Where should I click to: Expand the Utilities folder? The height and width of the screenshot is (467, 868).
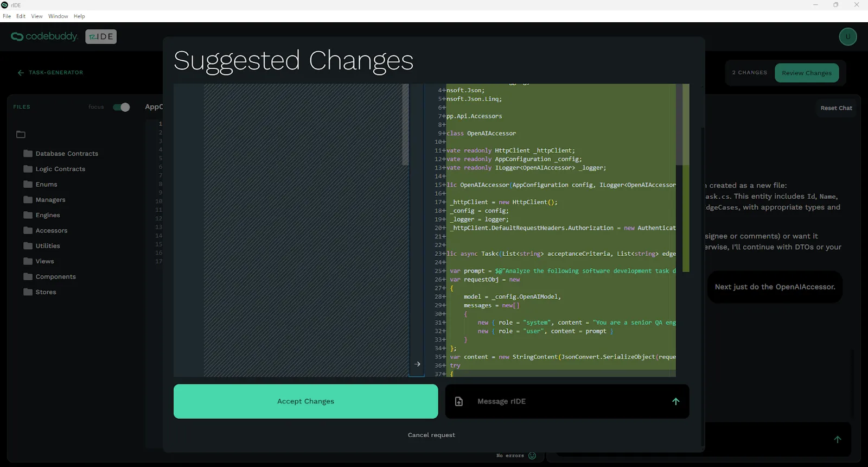(x=42, y=246)
